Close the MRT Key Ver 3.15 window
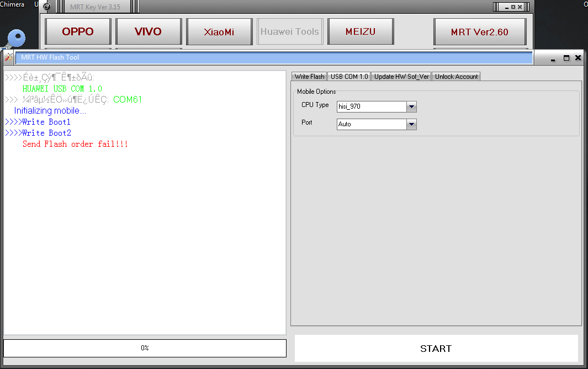 [520, 7]
